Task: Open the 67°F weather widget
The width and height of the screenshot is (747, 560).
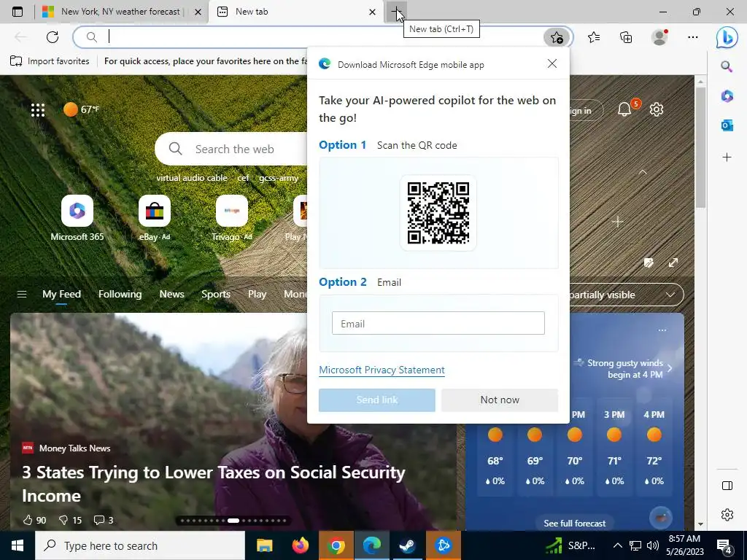Action: coord(82,109)
